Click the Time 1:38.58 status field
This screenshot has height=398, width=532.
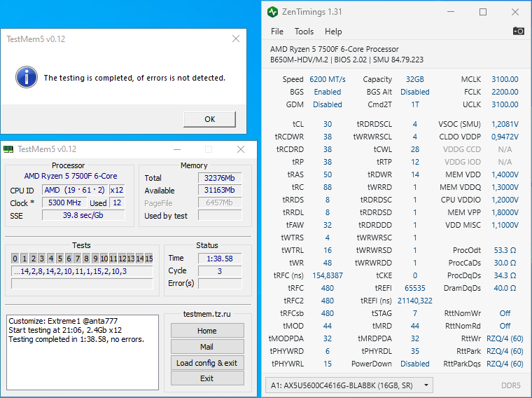(x=220, y=259)
